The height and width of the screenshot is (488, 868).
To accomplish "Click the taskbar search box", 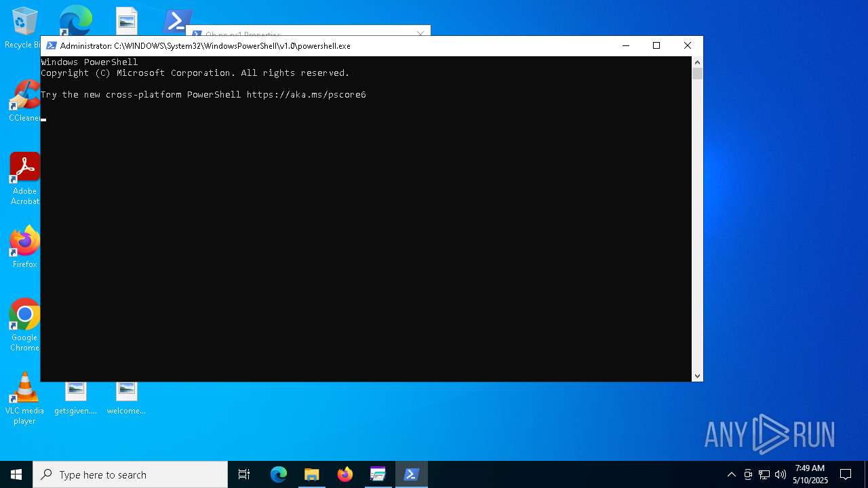I will point(130,474).
